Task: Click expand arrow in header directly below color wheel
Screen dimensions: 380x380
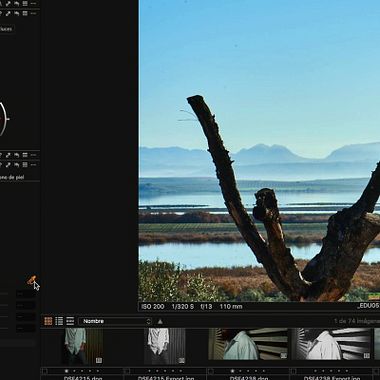Action: point(8,155)
